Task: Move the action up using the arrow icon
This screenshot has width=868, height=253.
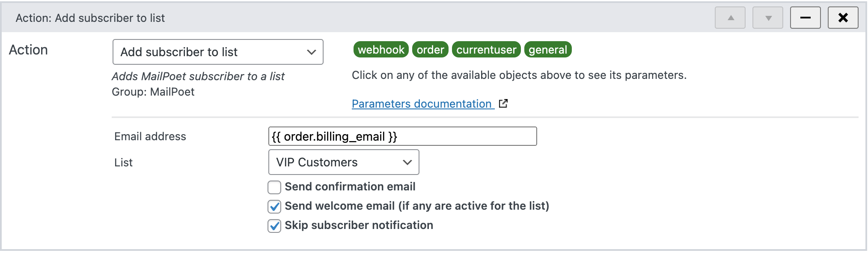Action: [x=730, y=18]
